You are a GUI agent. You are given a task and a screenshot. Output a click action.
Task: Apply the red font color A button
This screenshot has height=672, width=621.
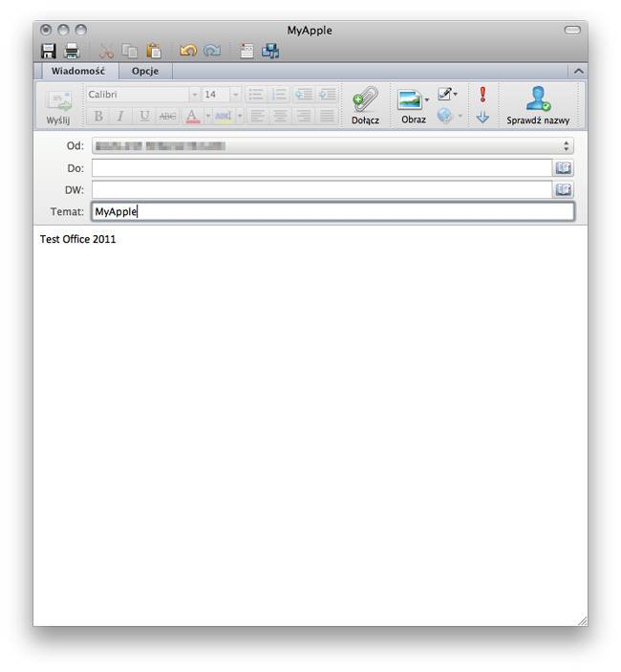tap(192, 116)
